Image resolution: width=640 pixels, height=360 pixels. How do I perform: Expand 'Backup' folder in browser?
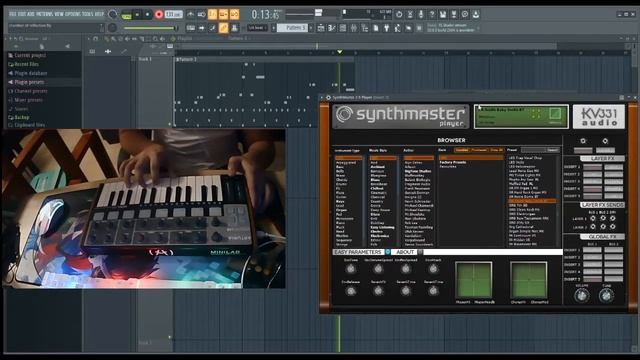pos(19,118)
